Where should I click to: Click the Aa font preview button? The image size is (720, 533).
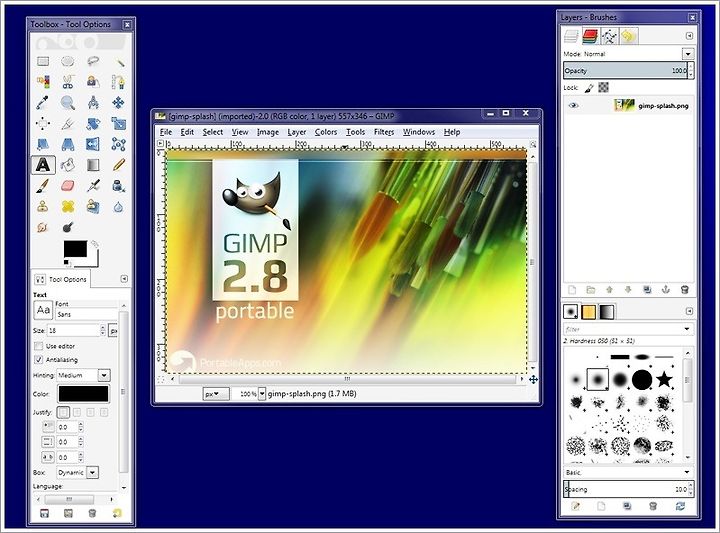(x=43, y=310)
